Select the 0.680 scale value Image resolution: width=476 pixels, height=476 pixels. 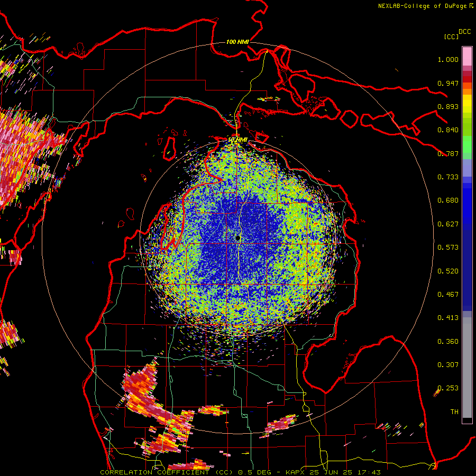[448, 200]
